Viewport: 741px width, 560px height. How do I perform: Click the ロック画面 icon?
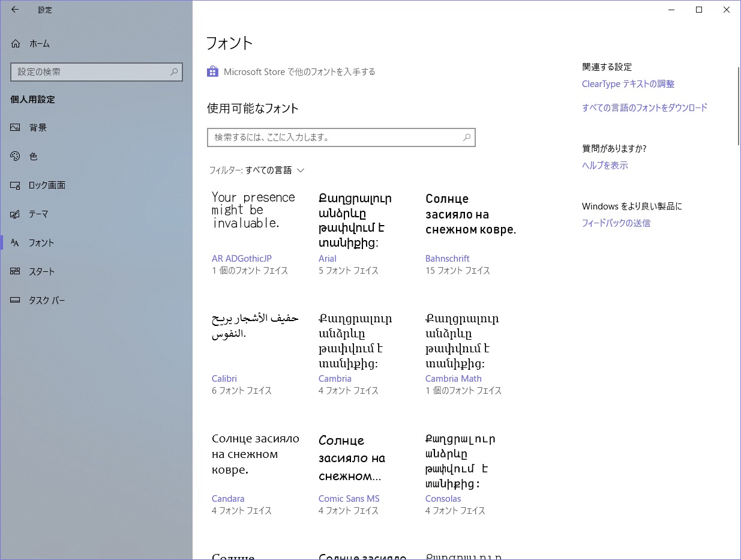coord(16,185)
